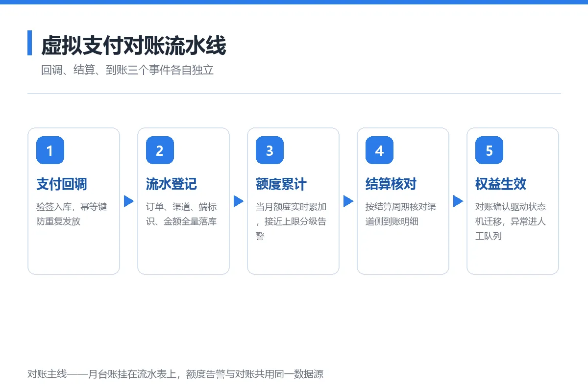Click the description 按结算周期核对渠道侧到账明细
The height and width of the screenshot is (392, 588).
pyautogui.click(x=401, y=214)
